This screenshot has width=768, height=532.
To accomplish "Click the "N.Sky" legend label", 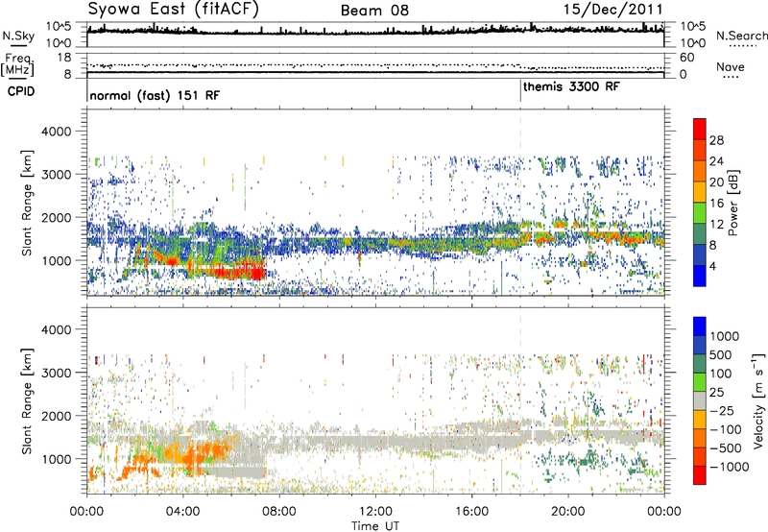I will pos(18,36).
